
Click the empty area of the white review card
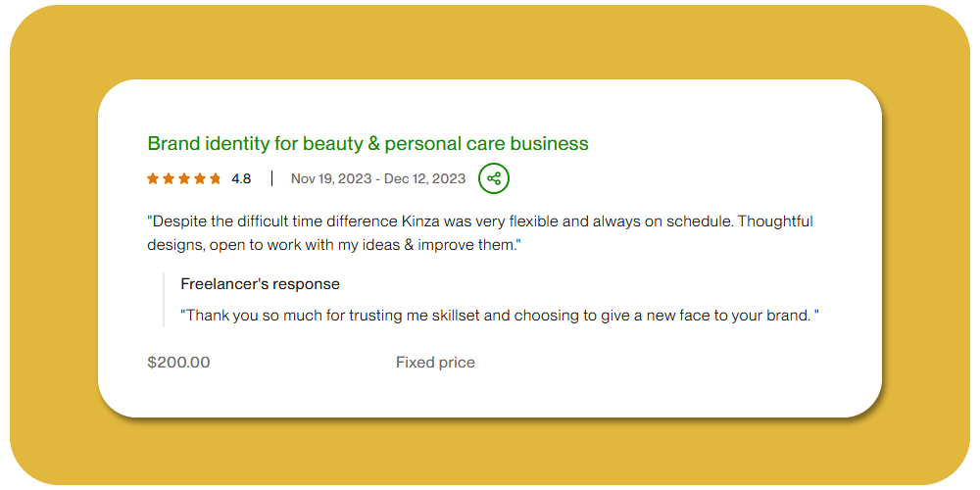click(686, 372)
